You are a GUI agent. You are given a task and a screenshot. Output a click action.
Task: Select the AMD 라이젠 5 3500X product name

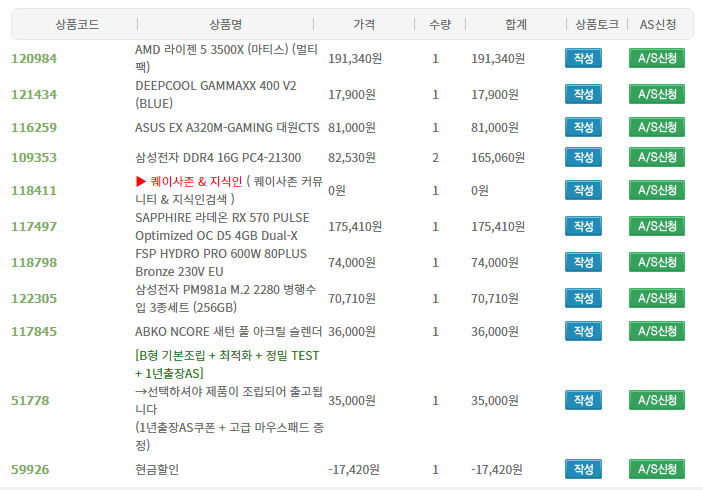click(226, 58)
